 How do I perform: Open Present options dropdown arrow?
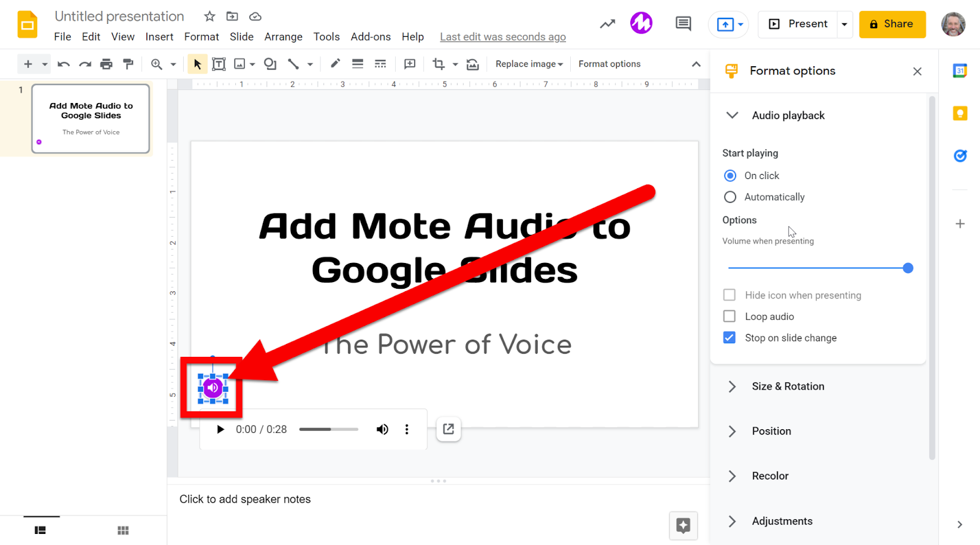(845, 25)
